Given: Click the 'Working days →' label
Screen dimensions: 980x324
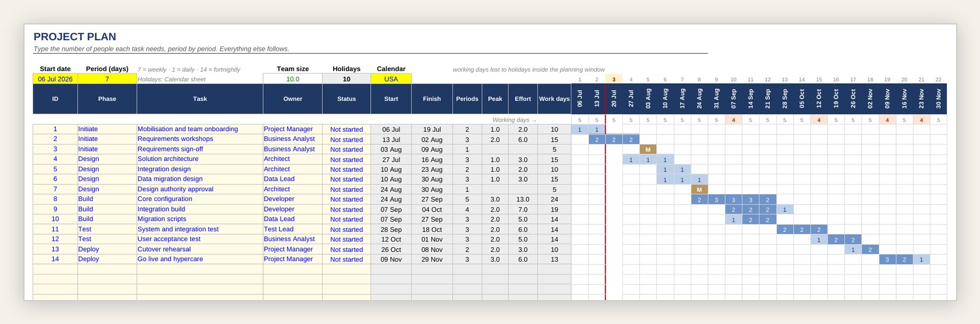Looking at the screenshot, I should (514, 120).
